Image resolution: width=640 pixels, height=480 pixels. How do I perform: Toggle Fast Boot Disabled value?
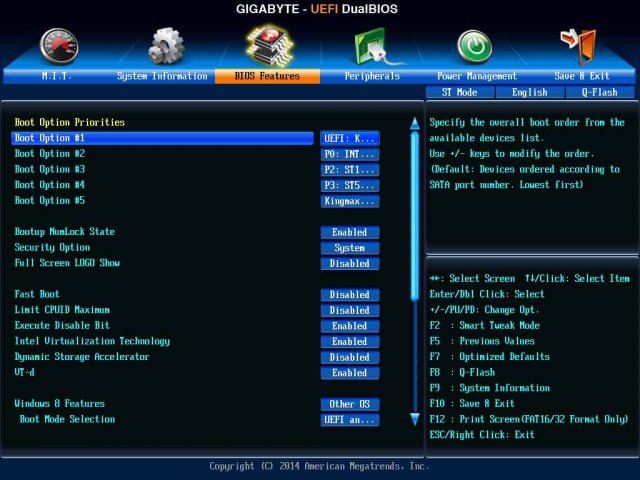click(x=349, y=295)
